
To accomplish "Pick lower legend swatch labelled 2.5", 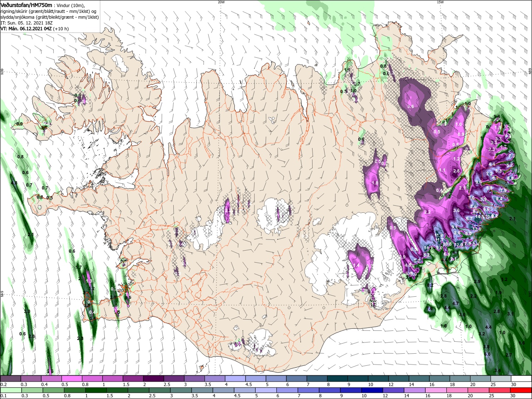I will pyautogui.click(x=160, y=390).
